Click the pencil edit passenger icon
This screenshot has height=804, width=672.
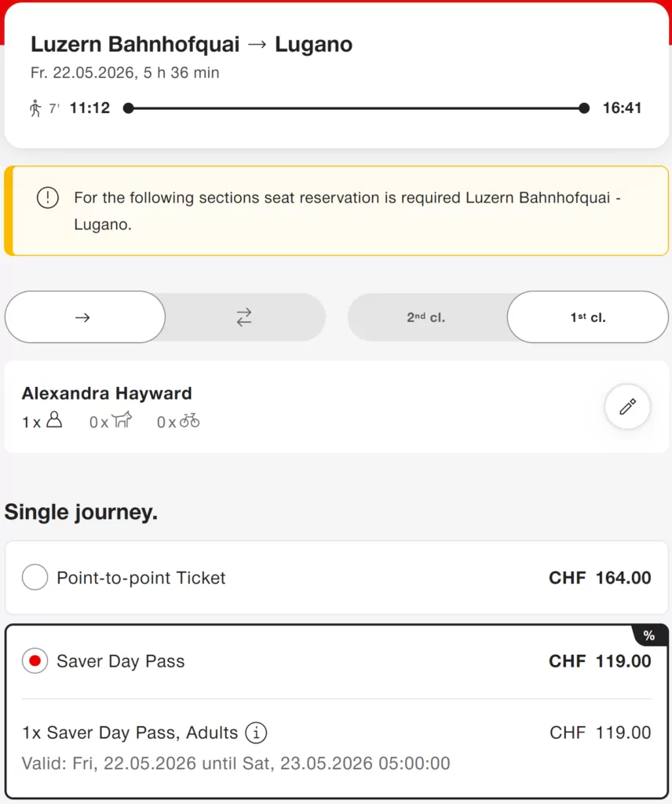(627, 407)
